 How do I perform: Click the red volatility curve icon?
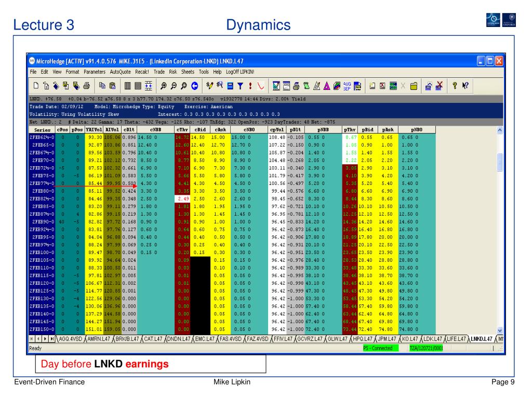coord(261,86)
